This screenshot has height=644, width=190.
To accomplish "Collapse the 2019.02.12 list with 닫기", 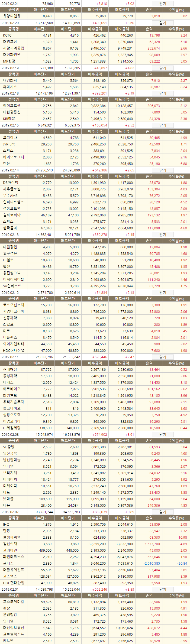I will (163, 293).
